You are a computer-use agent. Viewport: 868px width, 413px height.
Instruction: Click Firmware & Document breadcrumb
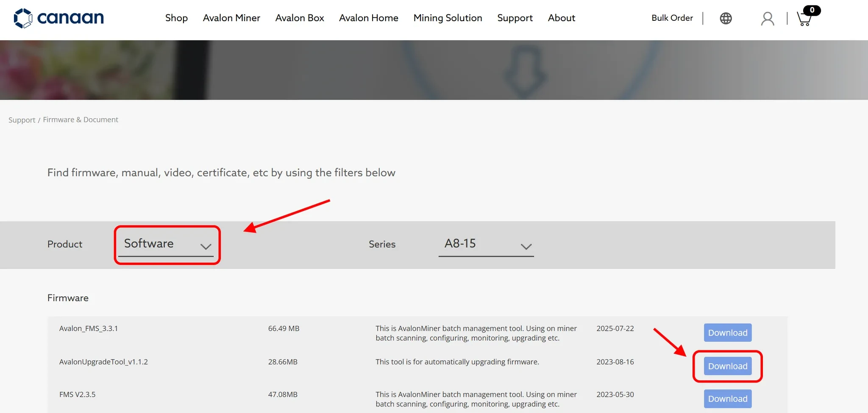tap(81, 120)
